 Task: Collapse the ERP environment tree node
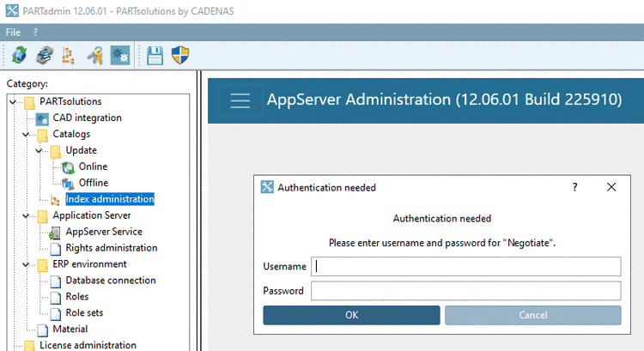tap(27, 264)
